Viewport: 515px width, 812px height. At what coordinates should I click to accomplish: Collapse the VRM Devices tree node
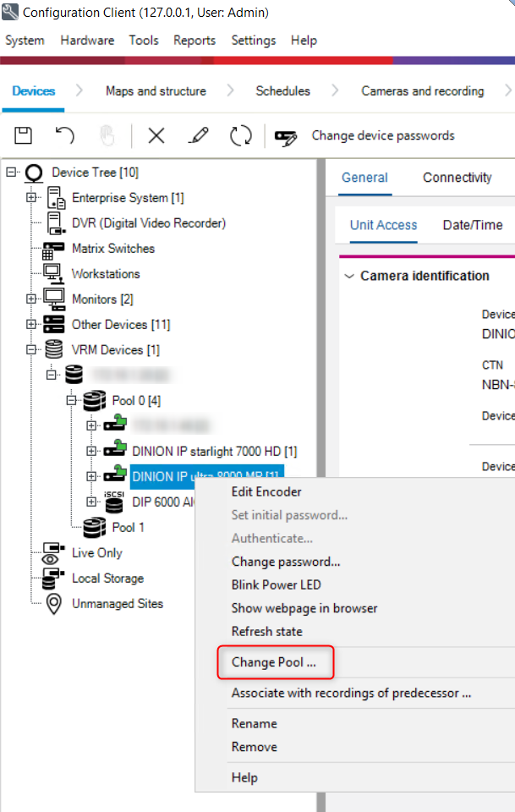(31, 350)
